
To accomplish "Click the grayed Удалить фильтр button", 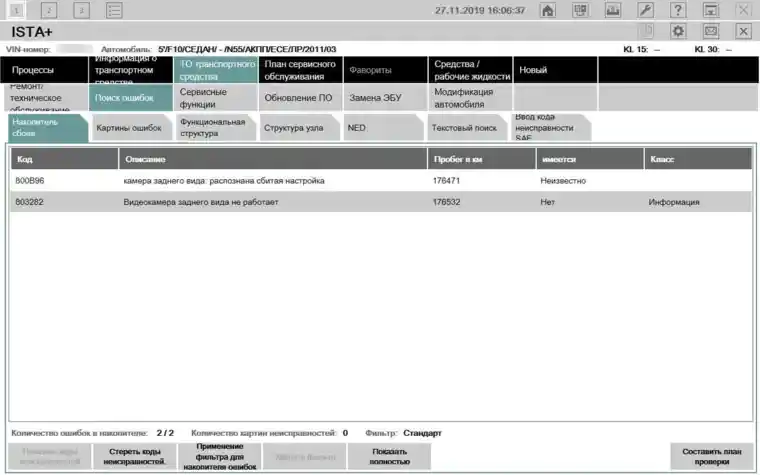I will coord(304,457).
